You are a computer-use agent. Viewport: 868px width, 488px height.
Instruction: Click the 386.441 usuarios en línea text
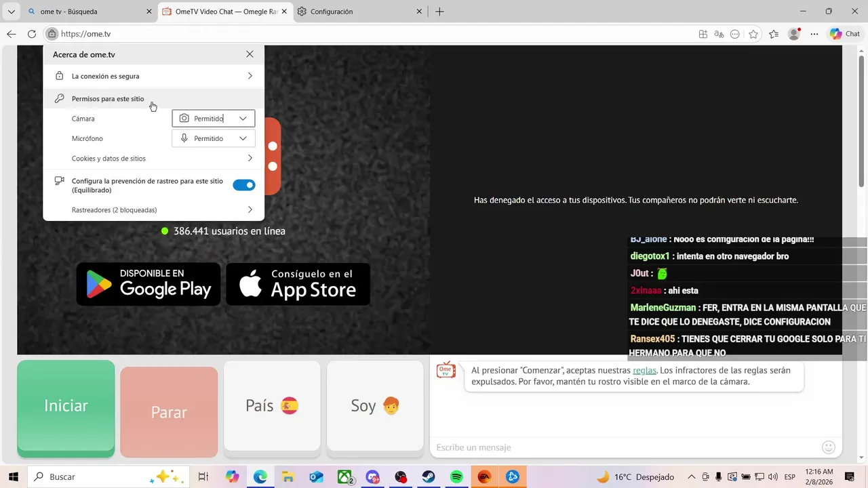pos(229,231)
